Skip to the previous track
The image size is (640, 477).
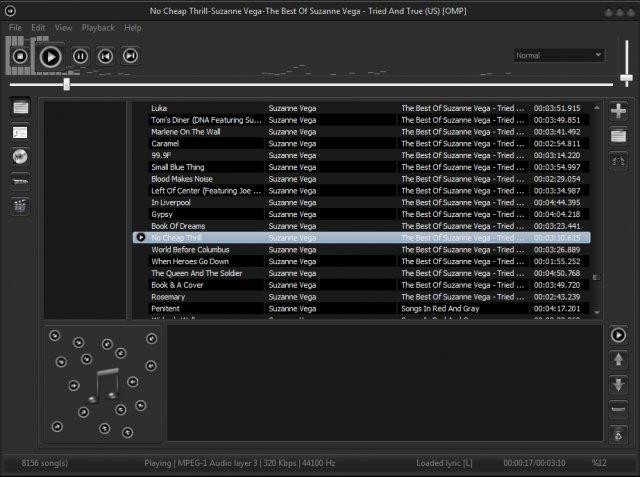(x=105, y=56)
